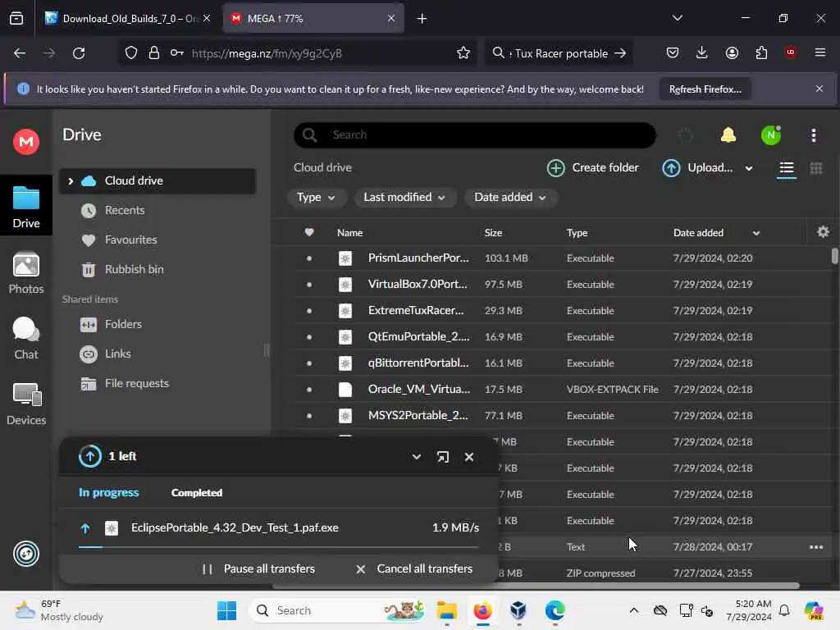Switch to In progress tab
840x630 pixels.
pos(108,492)
